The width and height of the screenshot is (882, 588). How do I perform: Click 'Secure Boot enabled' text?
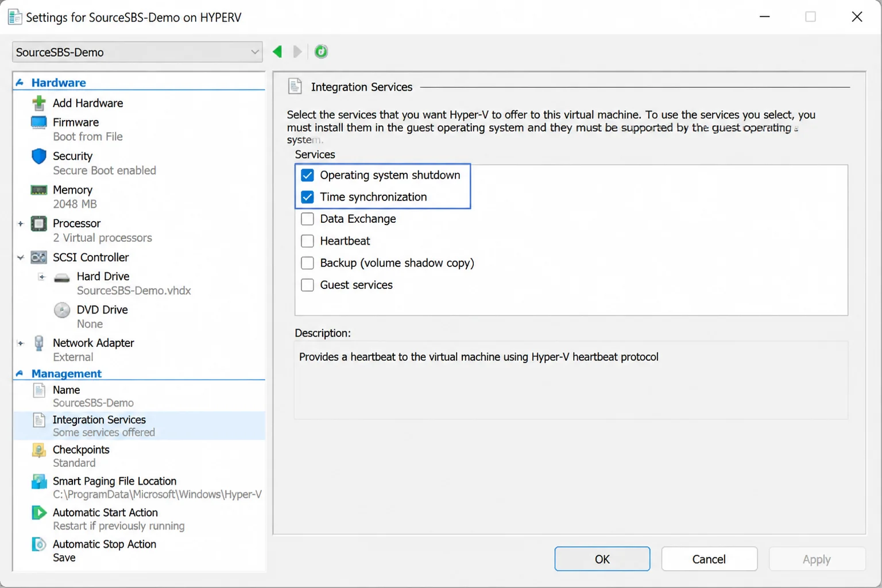tap(105, 171)
